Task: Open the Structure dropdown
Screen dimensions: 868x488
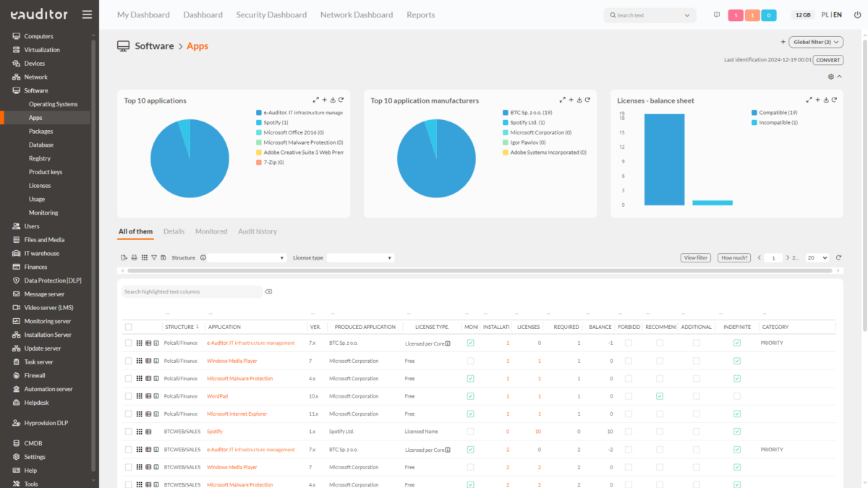Action: tap(248, 257)
